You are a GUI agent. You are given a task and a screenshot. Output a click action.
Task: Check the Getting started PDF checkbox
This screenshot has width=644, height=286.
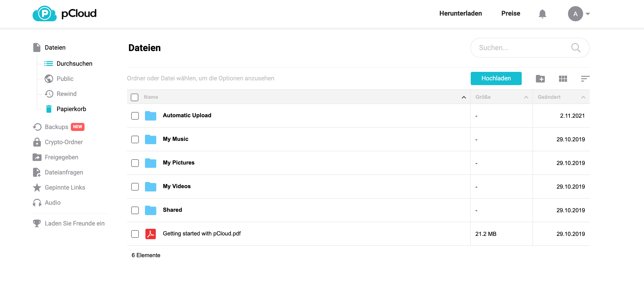click(135, 234)
